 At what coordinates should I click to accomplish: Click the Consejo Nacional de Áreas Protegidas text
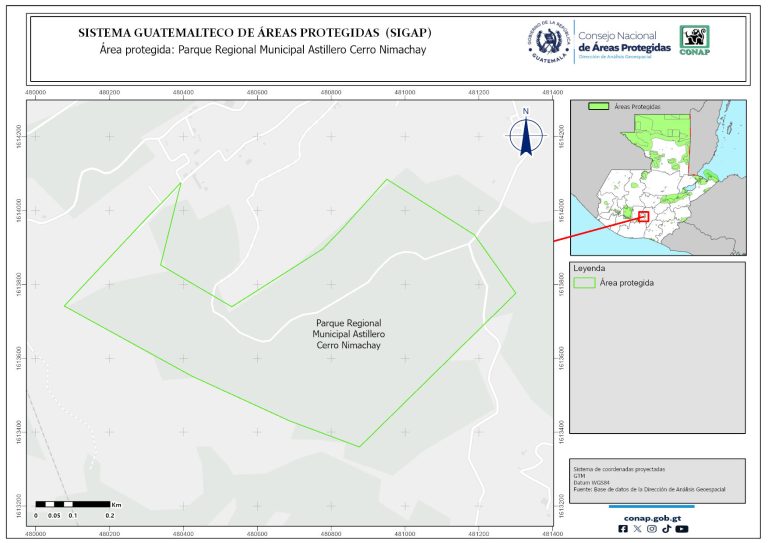click(622, 42)
